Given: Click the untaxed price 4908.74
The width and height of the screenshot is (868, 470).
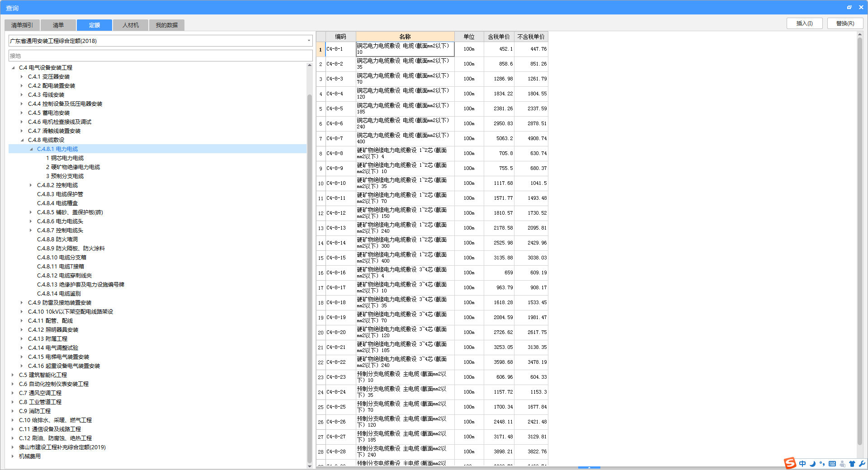Looking at the screenshot, I should pyautogui.click(x=531, y=139).
